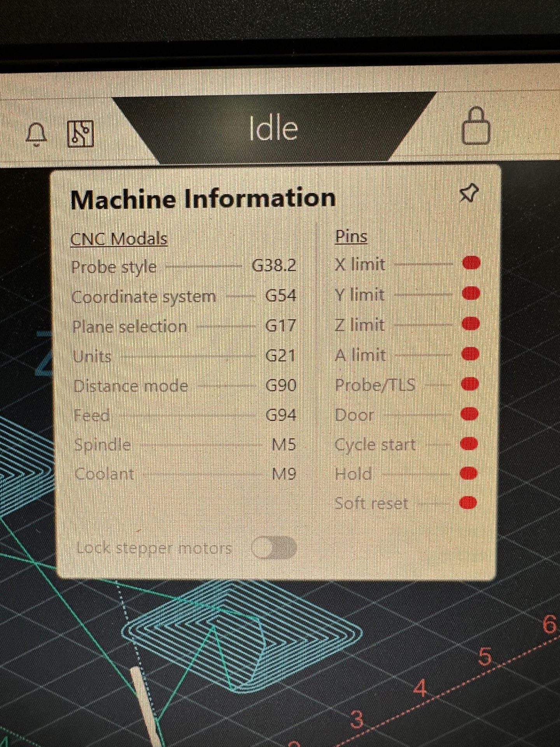
Task: Click the A limit red pin indicator
Action: tap(471, 354)
